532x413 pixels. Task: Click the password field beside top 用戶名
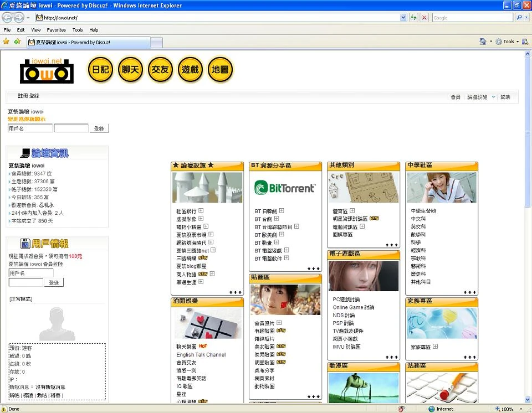pyautogui.click(x=71, y=128)
